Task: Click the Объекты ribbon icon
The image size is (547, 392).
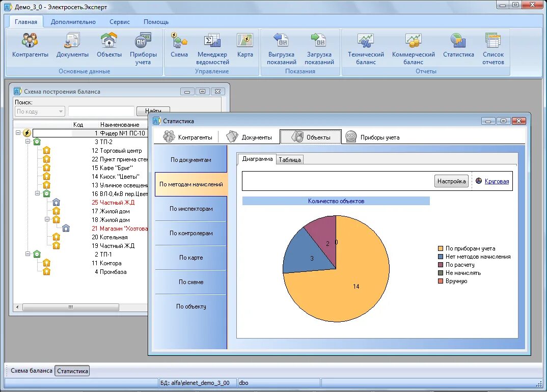Action: [x=109, y=45]
